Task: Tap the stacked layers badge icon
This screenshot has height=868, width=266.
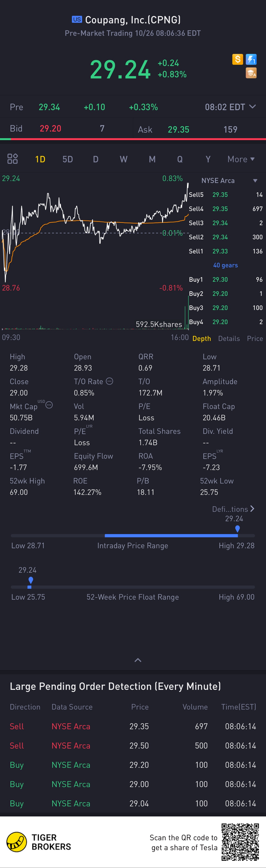Action: [x=251, y=73]
